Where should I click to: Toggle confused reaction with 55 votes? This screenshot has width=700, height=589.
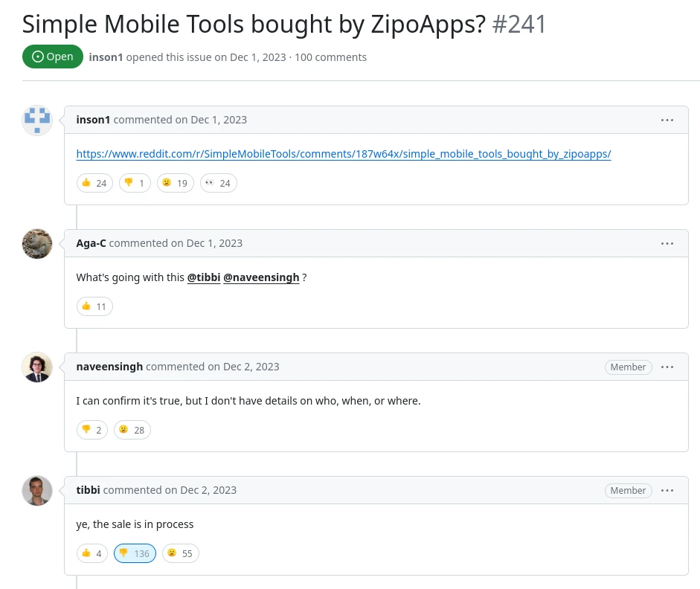click(x=181, y=553)
